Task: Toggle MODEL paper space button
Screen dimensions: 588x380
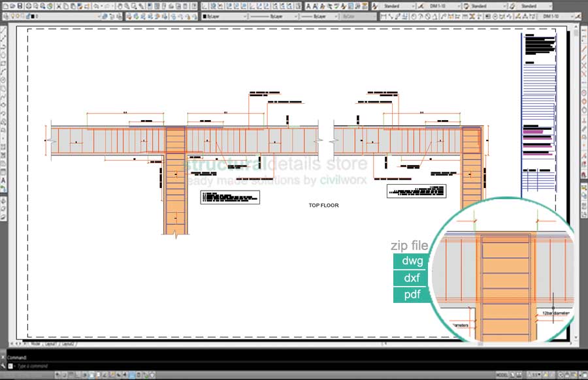Action: 502,375
